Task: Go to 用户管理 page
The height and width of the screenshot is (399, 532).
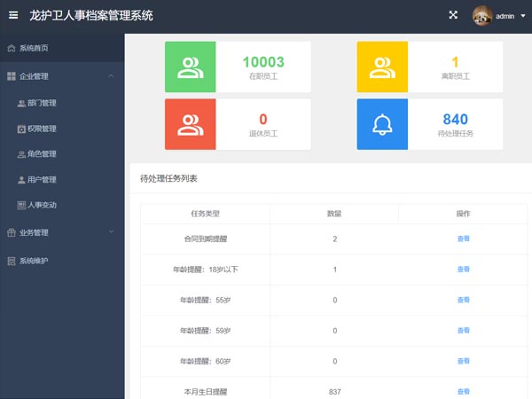Action: point(42,180)
